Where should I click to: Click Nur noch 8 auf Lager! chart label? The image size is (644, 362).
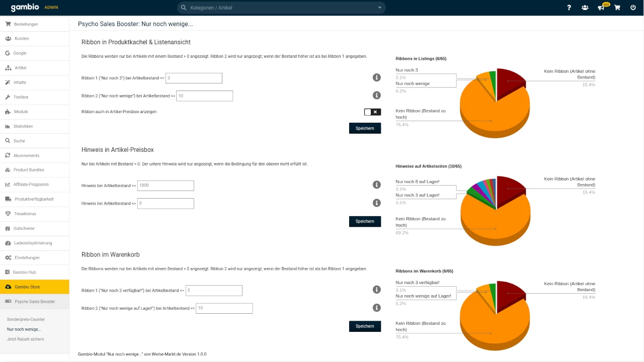coord(418,182)
